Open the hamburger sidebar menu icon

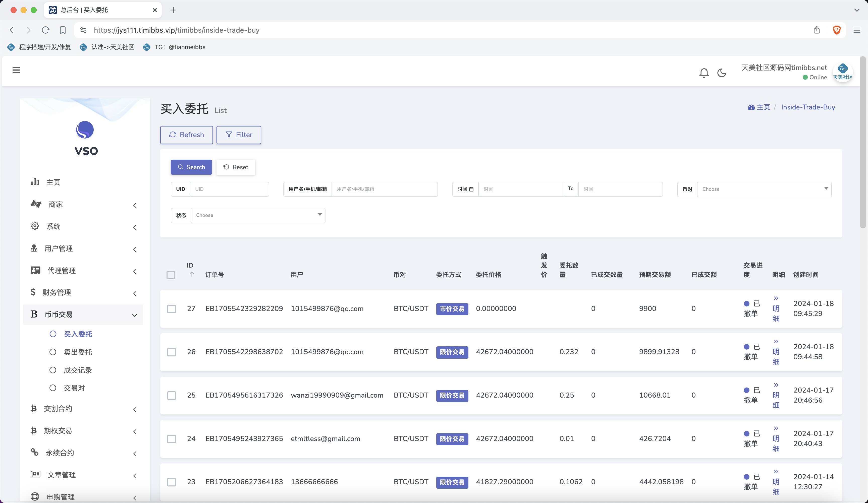click(x=16, y=70)
